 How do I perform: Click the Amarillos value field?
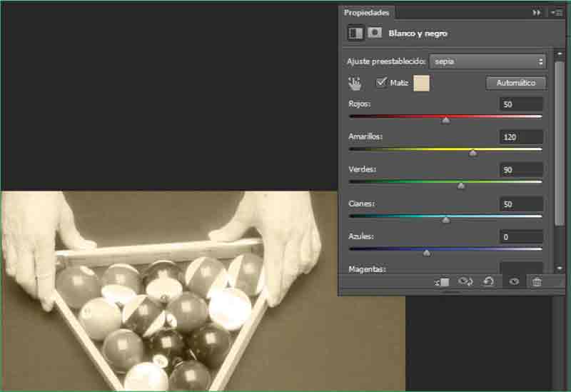[521, 137]
